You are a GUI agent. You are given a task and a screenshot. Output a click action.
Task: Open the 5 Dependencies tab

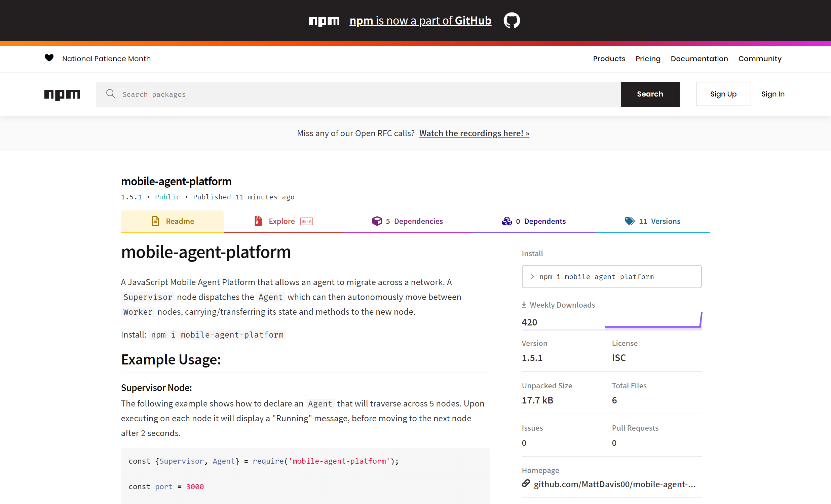coord(407,222)
